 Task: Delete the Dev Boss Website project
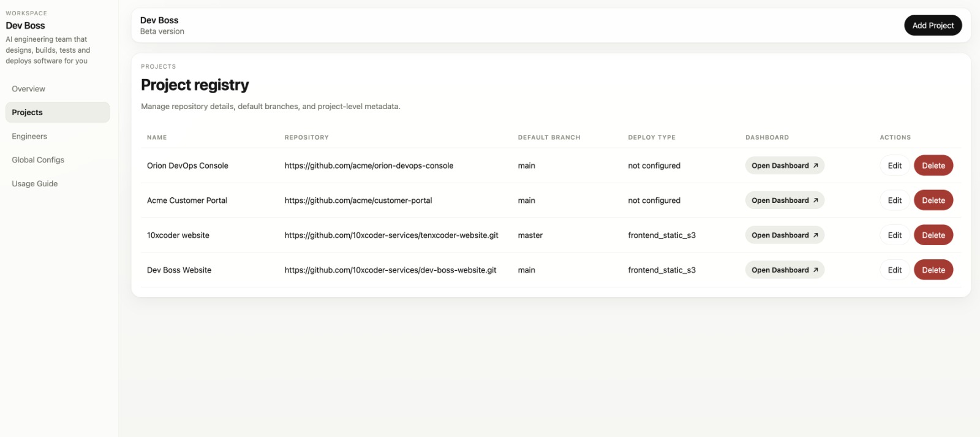click(933, 270)
